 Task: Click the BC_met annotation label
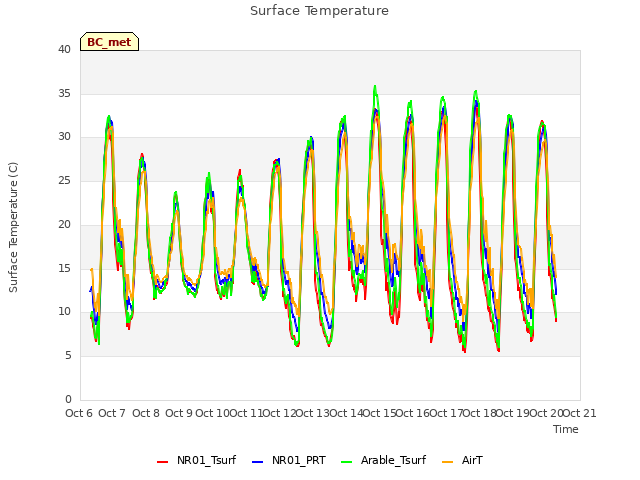point(109,42)
